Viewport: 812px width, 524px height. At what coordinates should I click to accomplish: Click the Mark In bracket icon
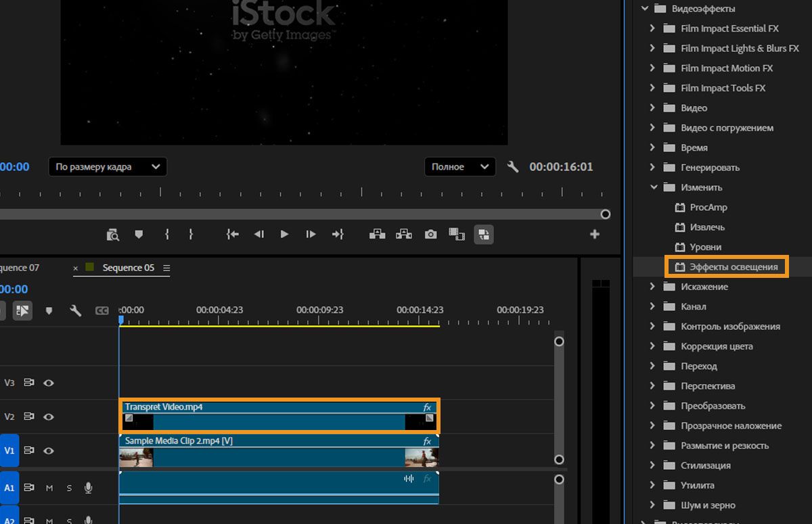pos(166,235)
